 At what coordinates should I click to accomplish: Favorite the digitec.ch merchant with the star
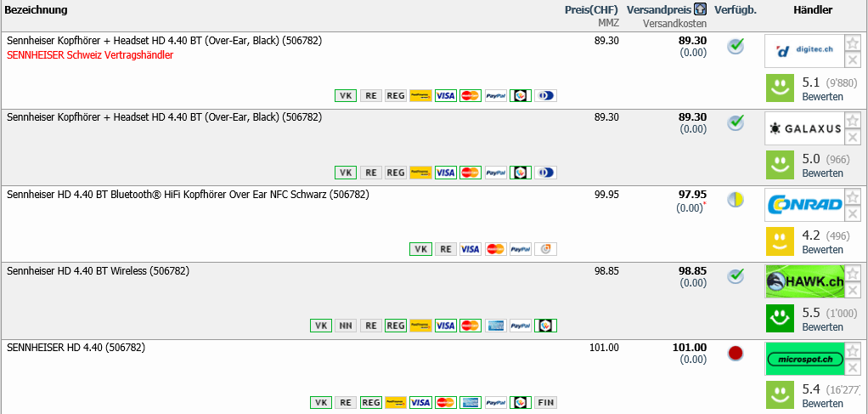[x=853, y=43]
